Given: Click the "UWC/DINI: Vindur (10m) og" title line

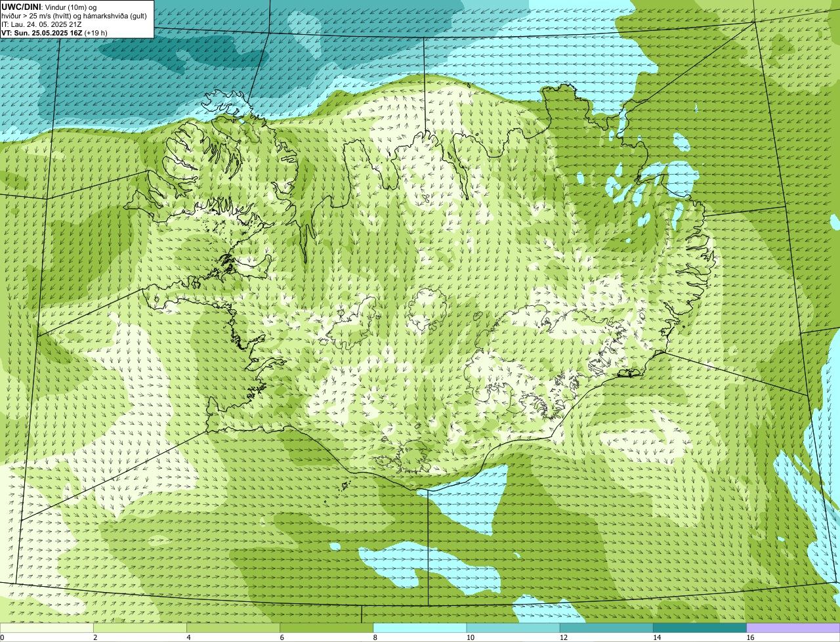Looking at the screenshot, I should [x=49, y=7].
